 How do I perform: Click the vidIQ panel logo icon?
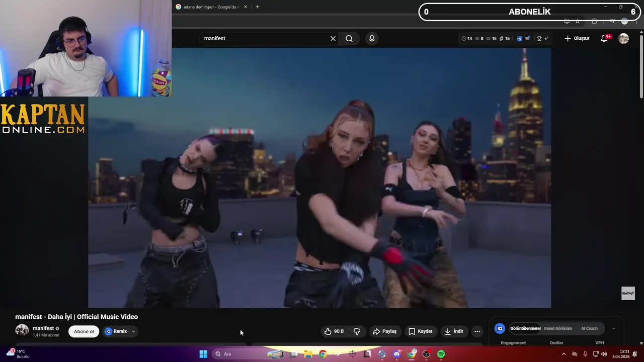pos(500,328)
